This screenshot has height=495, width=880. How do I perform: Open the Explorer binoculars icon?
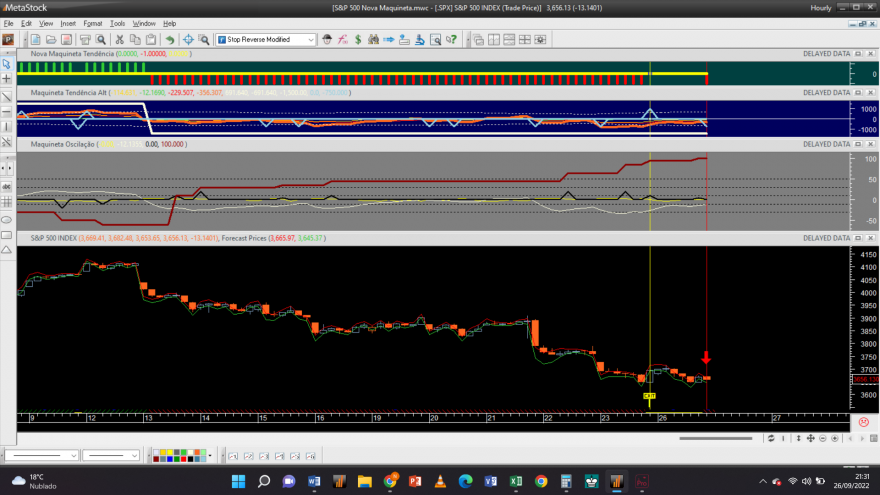(x=373, y=39)
